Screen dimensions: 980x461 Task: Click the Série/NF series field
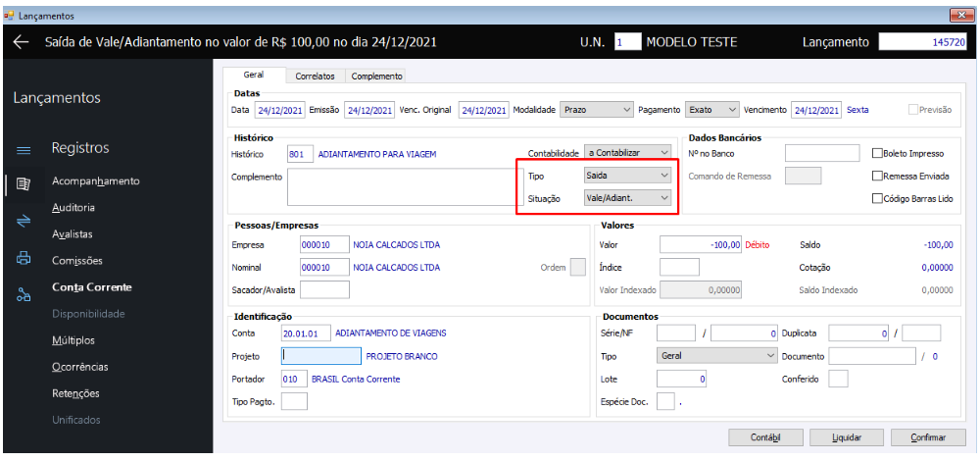click(676, 333)
